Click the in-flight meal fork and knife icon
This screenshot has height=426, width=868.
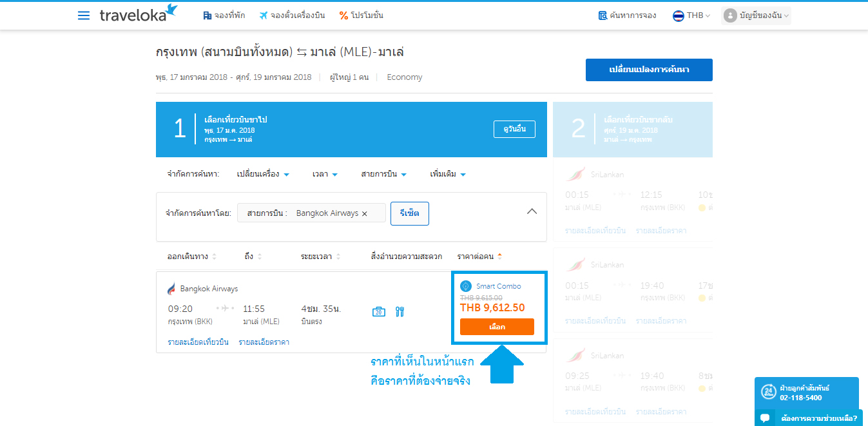pyautogui.click(x=400, y=312)
